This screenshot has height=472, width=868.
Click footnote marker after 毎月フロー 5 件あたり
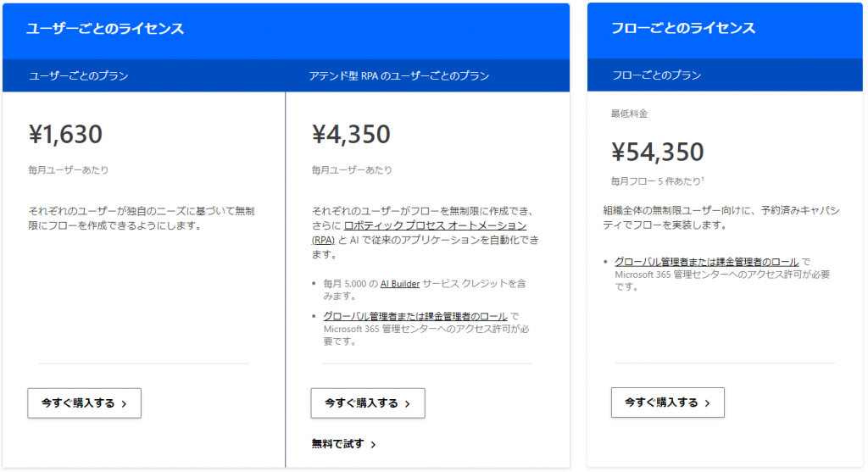point(703,179)
